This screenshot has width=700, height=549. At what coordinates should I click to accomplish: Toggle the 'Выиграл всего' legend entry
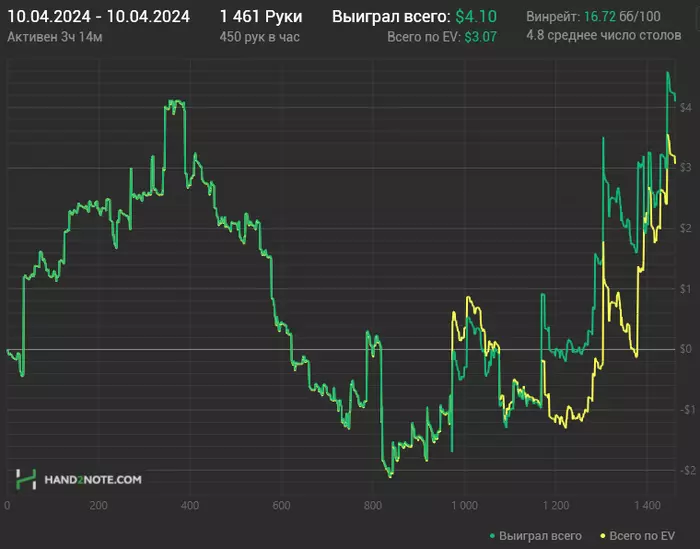coord(536,536)
